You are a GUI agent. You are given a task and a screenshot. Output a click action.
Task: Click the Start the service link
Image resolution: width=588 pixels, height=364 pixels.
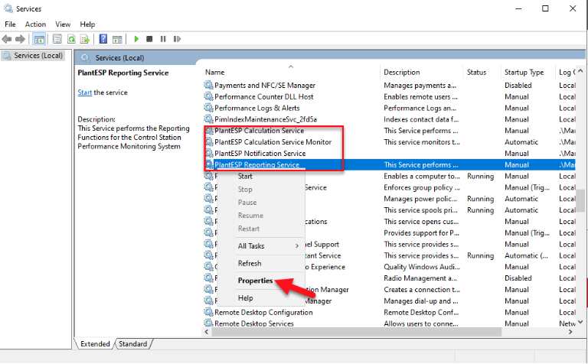point(85,93)
